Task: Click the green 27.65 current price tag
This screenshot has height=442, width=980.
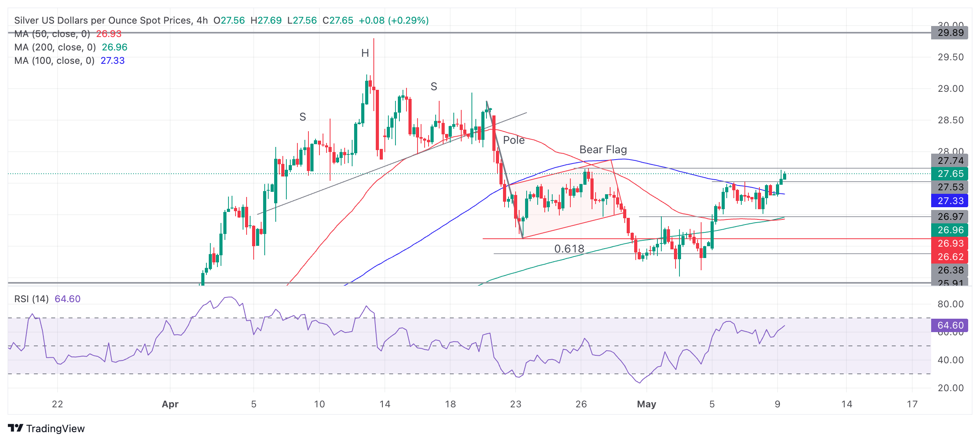Action: pyautogui.click(x=950, y=174)
